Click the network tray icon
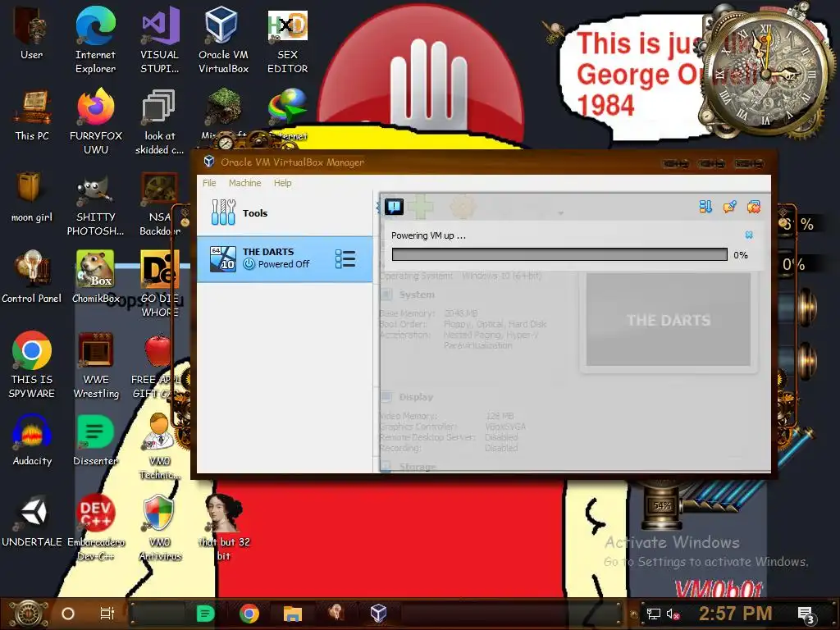This screenshot has height=630, width=840. click(x=654, y=614)
